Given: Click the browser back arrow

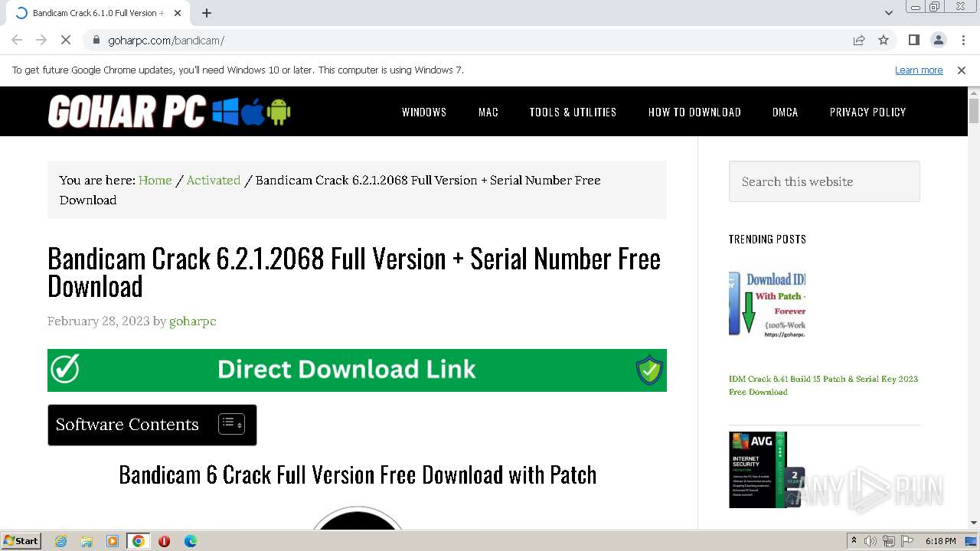Looking at the screenshot, I should click(x=17, y=40).
